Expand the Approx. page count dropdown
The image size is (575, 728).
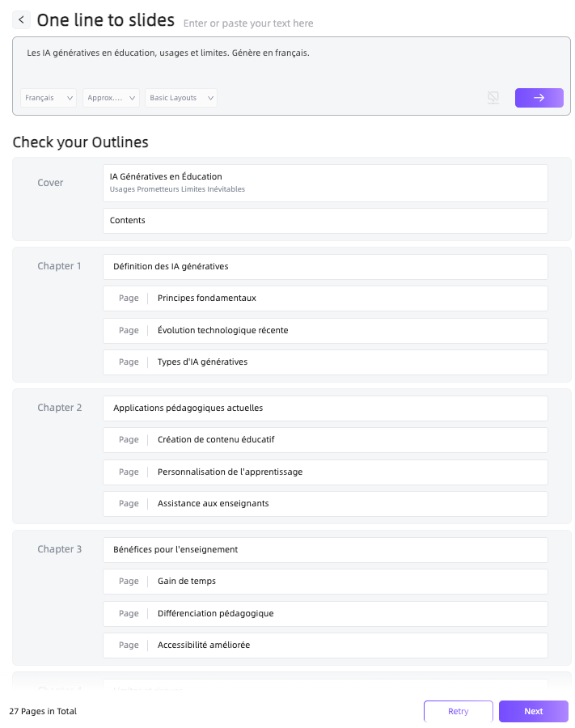tap(111, 98)
